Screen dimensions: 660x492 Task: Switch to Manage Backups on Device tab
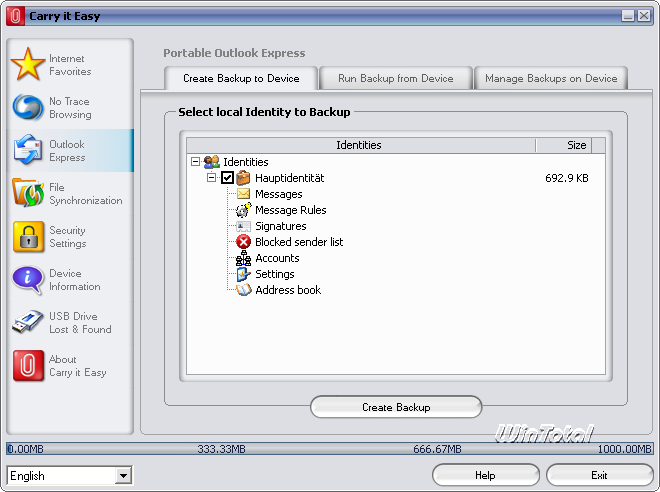551,78
